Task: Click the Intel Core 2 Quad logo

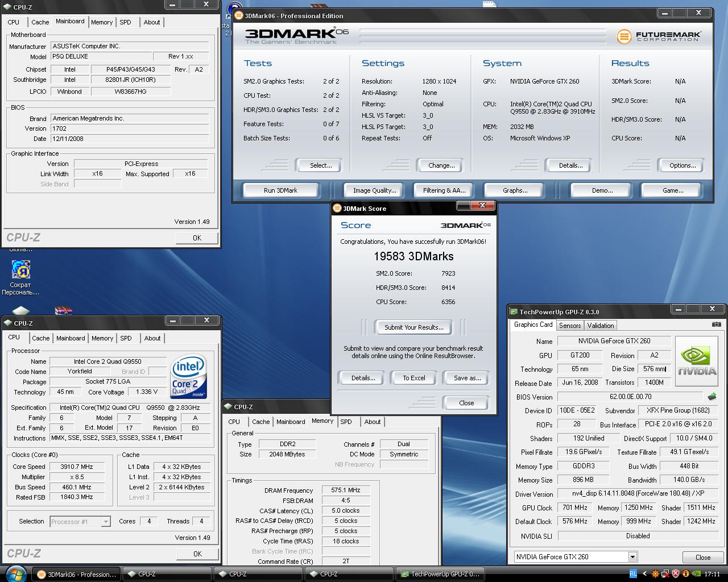Action: 189,377
